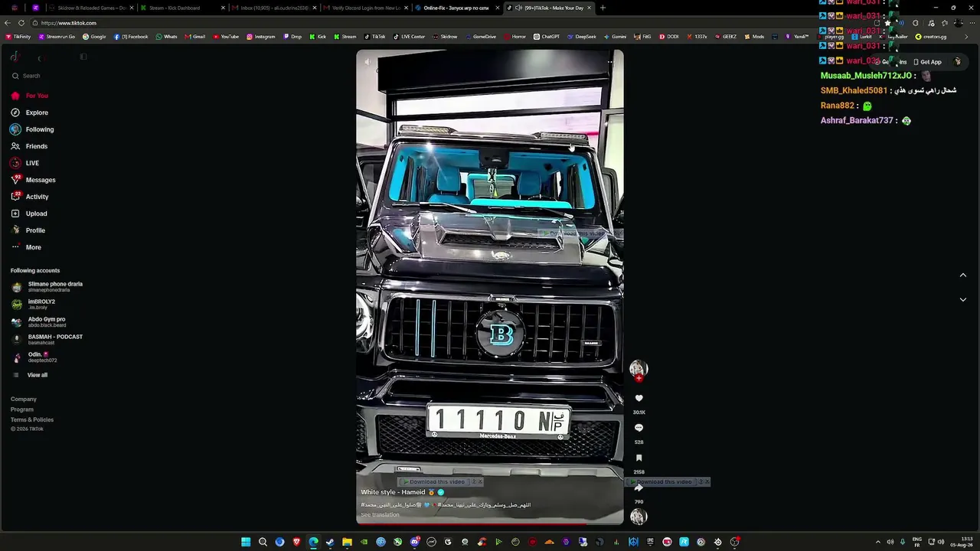Bookmark the video to favorites
The height and width of the screenshot is (551, 980).
pos(639,458)
